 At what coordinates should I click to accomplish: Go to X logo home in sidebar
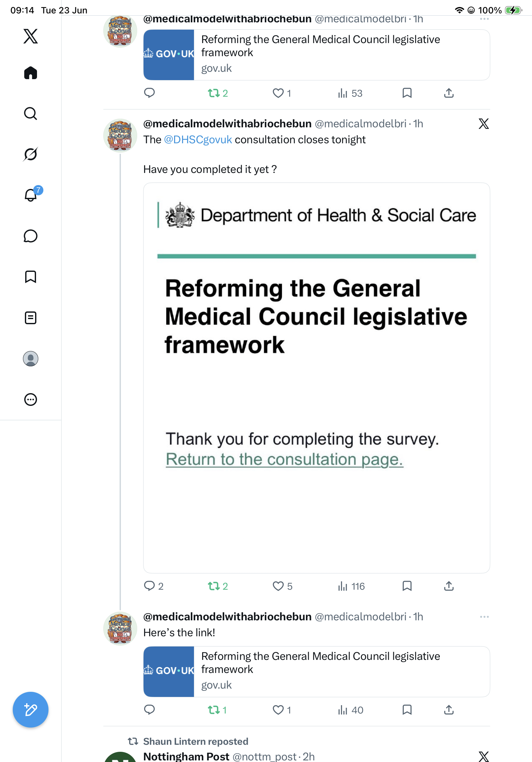pyautogui.click(x=31, y=36)
